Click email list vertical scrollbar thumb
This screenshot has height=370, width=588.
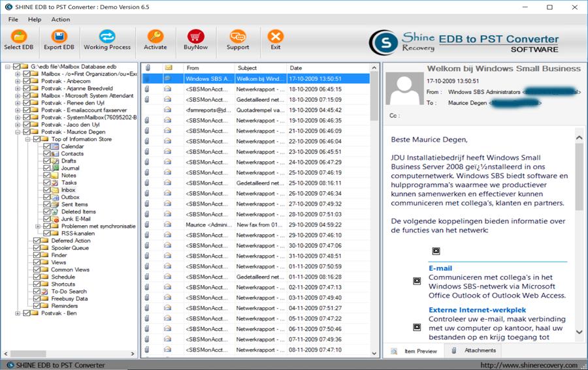tap(374, 97)
